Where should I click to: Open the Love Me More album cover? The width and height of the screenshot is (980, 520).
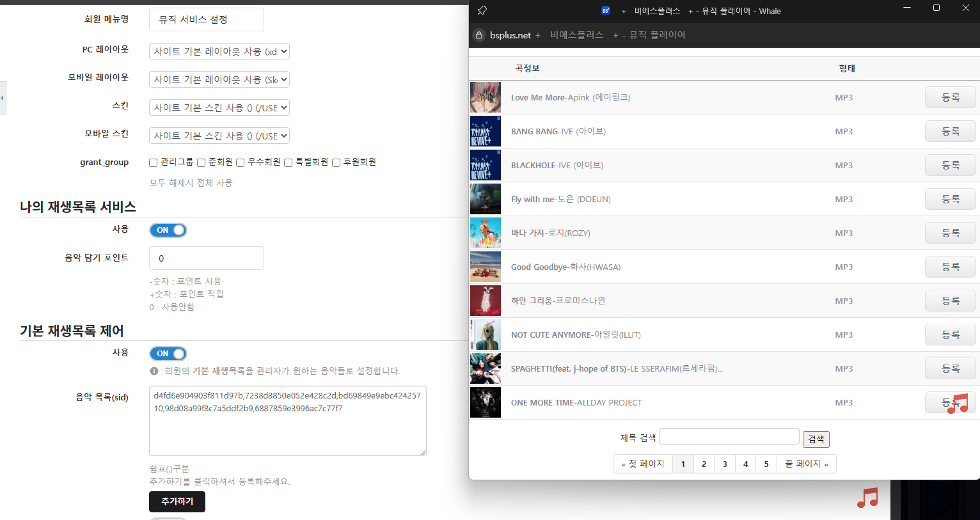(486, 97)
